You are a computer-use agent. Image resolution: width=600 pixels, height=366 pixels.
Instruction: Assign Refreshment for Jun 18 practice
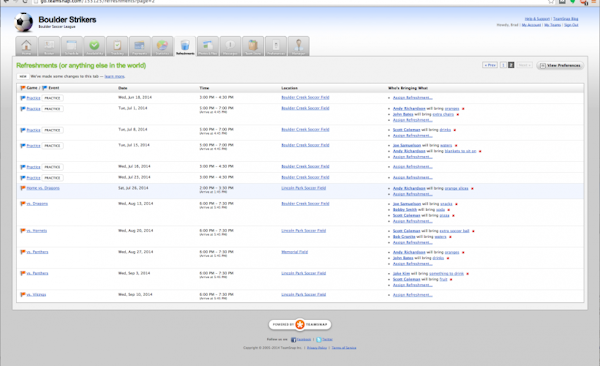click(x=412, y=98)
